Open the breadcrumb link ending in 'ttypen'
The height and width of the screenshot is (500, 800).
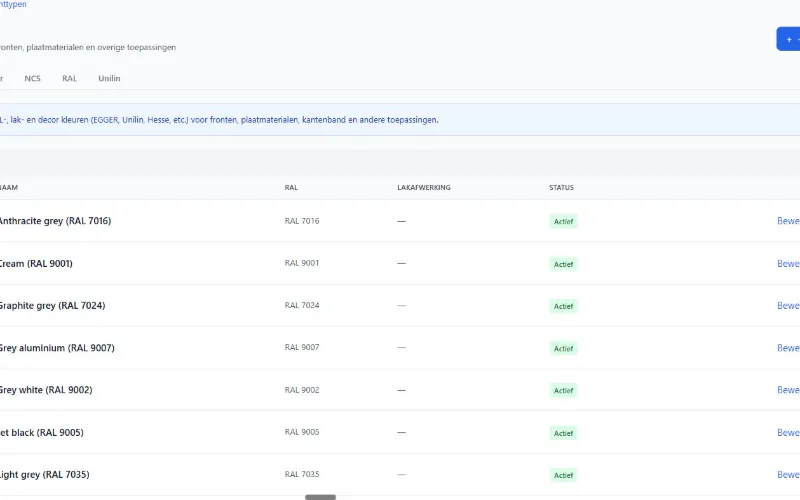[13, 4]
